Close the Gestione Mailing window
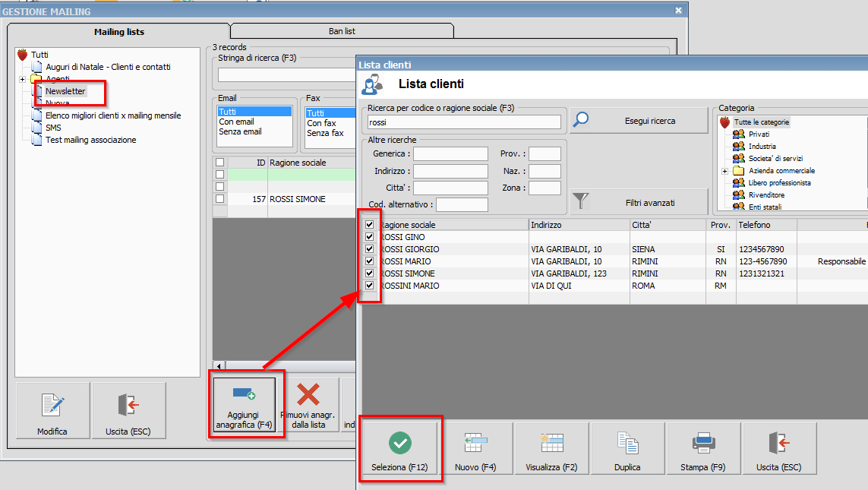 678,11
